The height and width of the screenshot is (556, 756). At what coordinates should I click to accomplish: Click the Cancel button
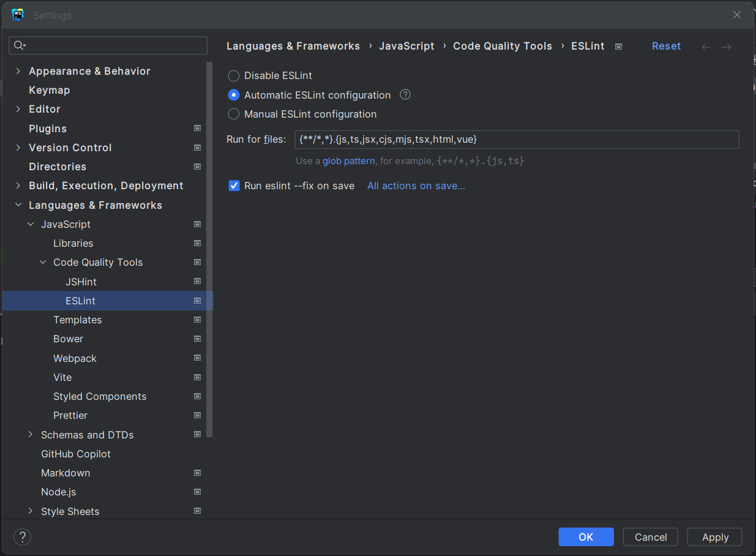coord(651,537)
